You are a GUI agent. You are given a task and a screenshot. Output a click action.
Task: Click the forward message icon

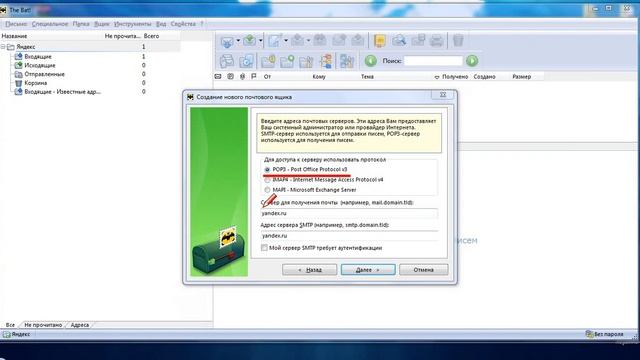tap(339, 41)
